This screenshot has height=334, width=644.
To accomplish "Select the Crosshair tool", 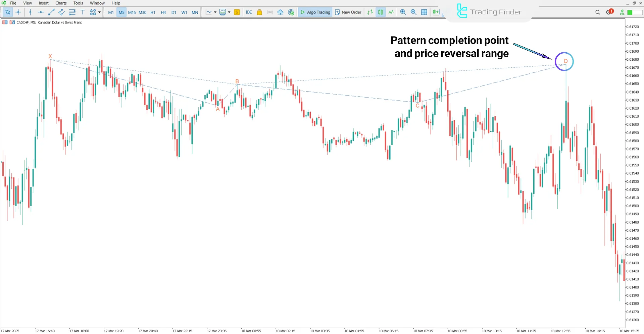I will [x=18, y=12].
